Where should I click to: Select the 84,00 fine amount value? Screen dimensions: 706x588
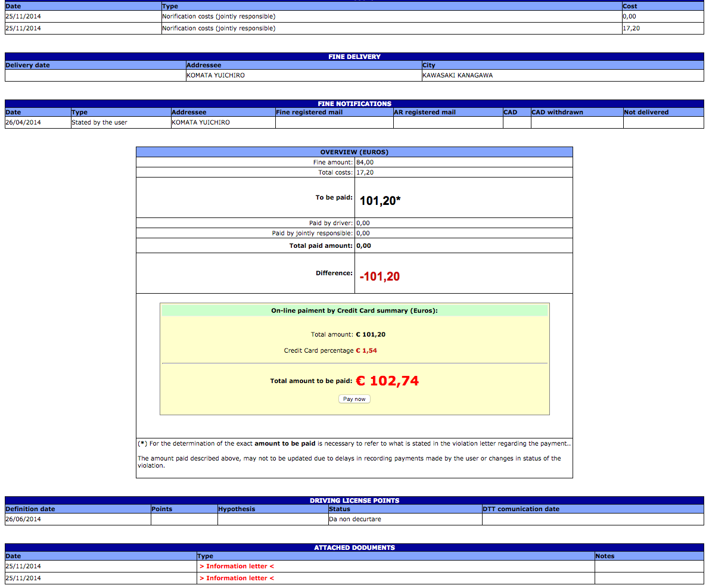point(365,163)
